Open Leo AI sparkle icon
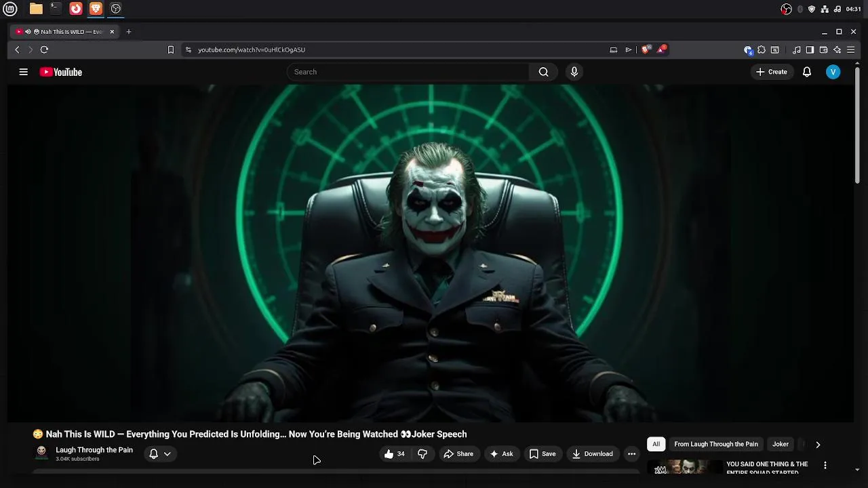Screen dimensions: 868x488 (837, 49)
